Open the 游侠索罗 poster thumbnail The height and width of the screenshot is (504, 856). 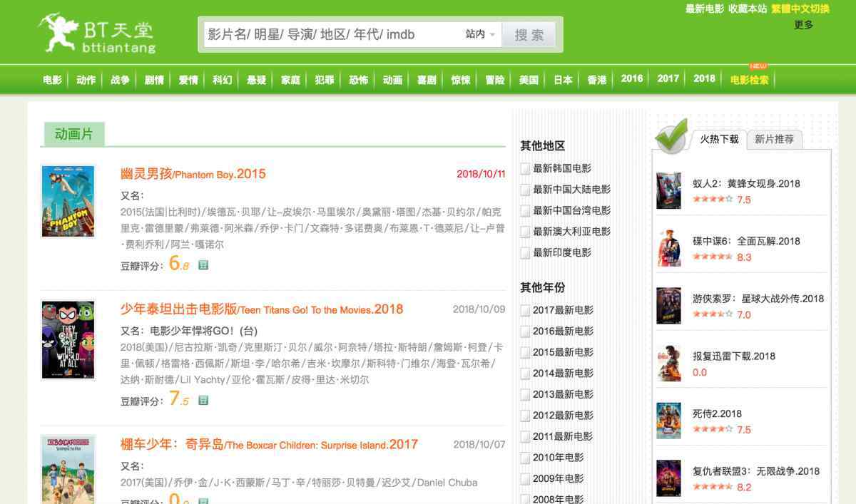tap(668, 306)
